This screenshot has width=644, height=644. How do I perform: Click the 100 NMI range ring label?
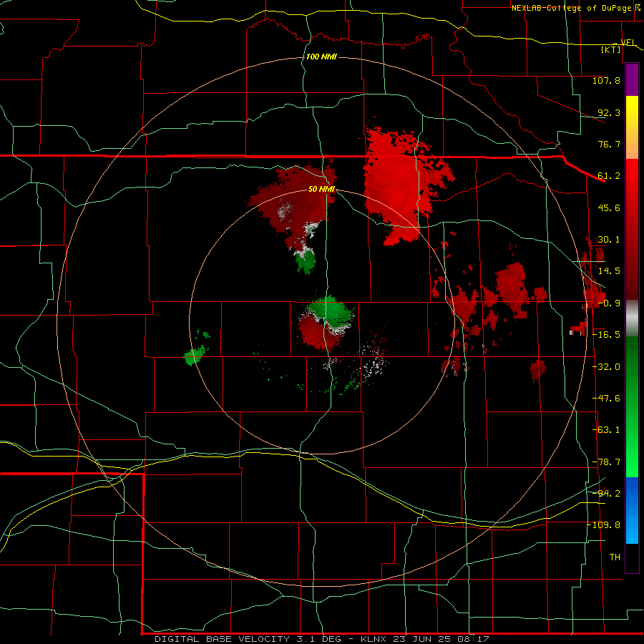tap(321, 57)
